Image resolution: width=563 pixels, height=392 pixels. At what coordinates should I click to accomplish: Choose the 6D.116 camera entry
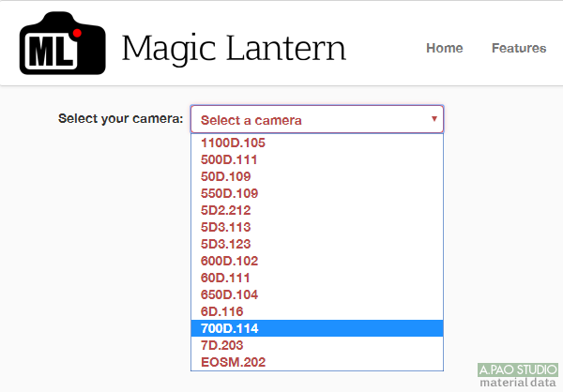point(221,311)
